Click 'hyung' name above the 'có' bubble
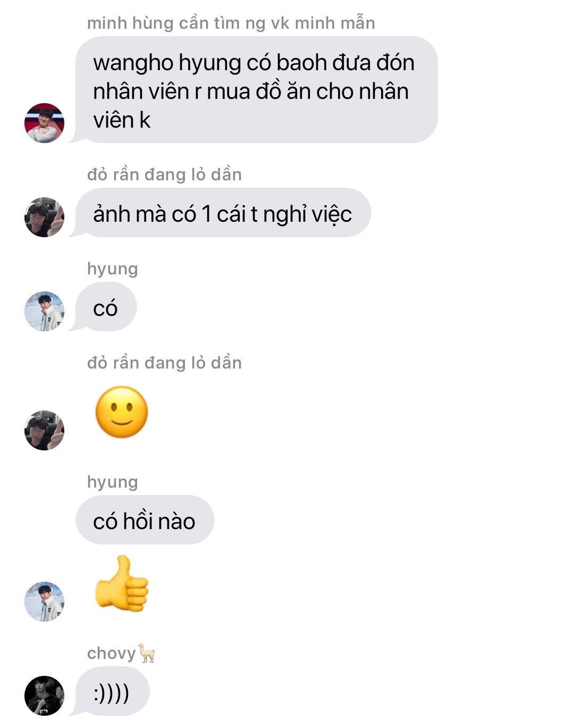Viewport: 574px width, 728px height. [112, 269]
